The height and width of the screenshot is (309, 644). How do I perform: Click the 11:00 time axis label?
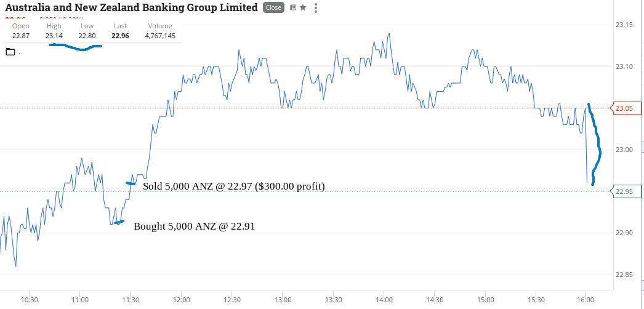click(x=80, y=300)
